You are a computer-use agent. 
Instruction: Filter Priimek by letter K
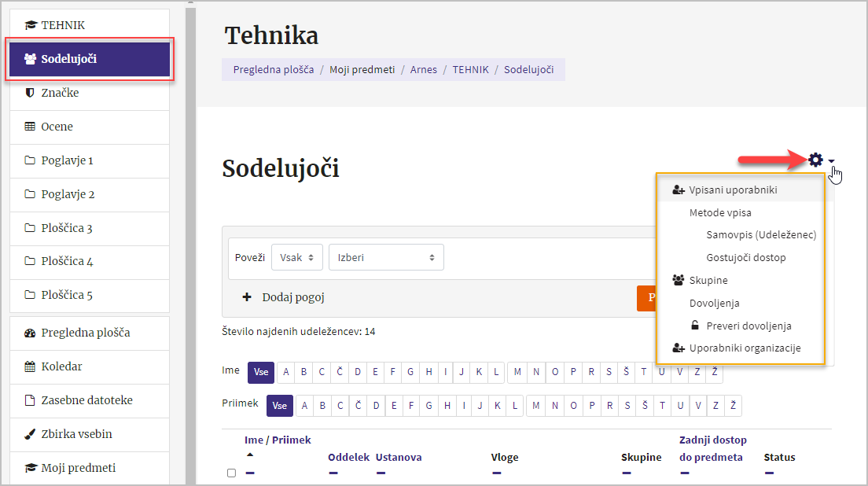[x=497, y=406]
